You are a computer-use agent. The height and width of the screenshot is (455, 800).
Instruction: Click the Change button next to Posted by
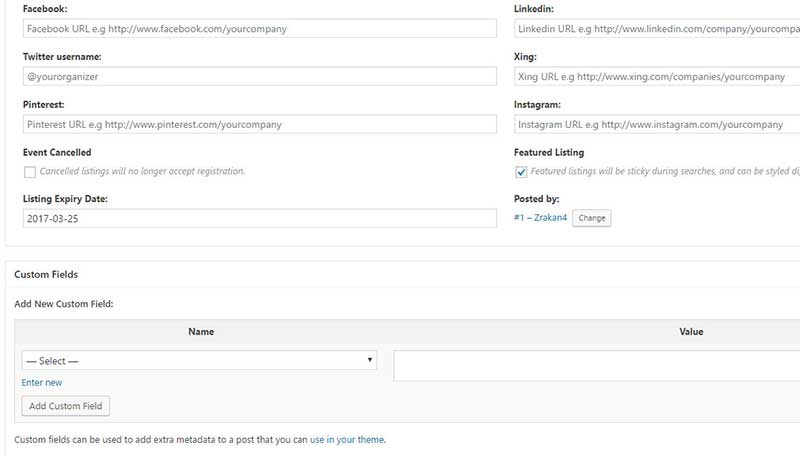(591, 218)
